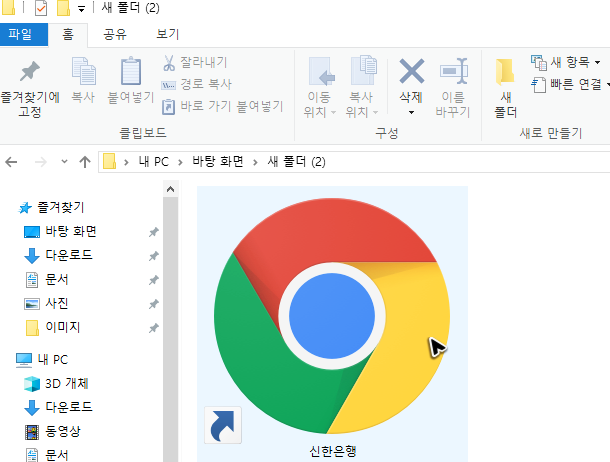The height and width of the screenshot is (462, 610).
Task: Expand chevron after 내 PC breadcrumb
Action: (180, 162)
